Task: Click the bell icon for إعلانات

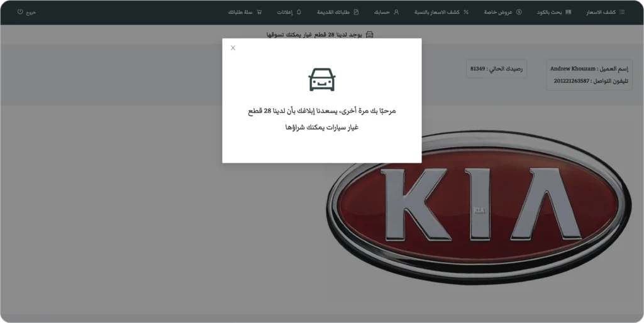Action: [x=299, y=12]
